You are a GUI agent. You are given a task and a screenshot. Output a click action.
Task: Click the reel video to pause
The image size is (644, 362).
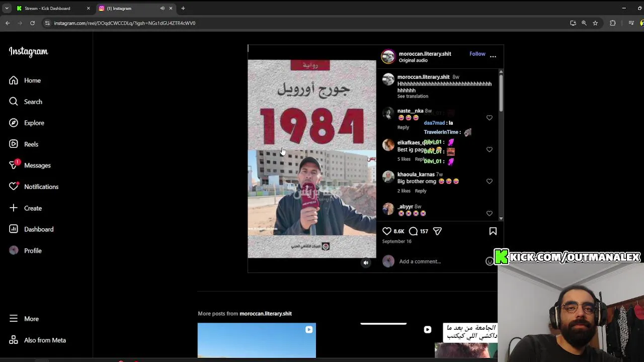[312, 159]
